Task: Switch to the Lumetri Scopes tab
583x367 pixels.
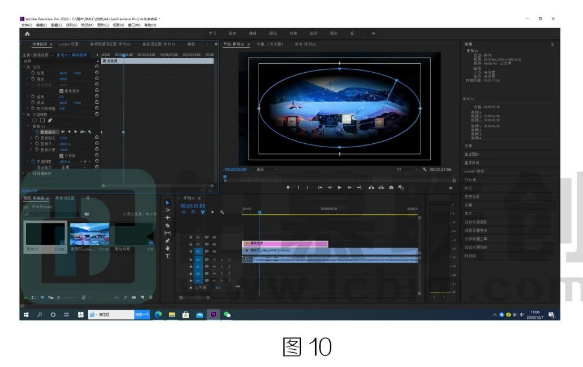Action: pos(68,44)
